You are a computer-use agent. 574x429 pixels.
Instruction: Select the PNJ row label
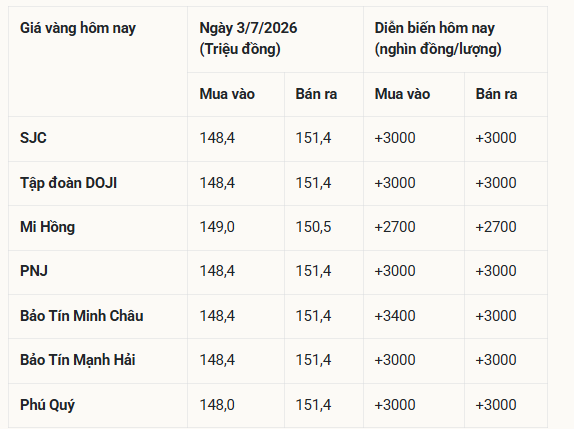pyautogui.click(x=34, y=271)
